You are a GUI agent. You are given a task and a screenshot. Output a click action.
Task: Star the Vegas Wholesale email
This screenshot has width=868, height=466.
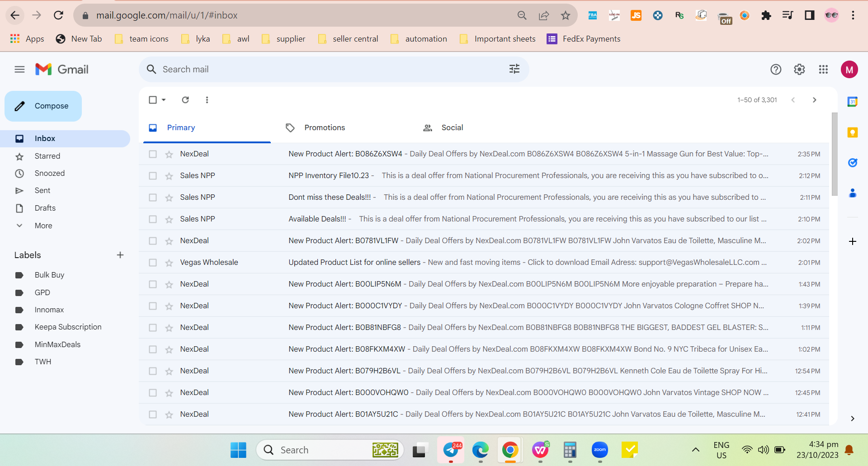click(x=169, y=263)
